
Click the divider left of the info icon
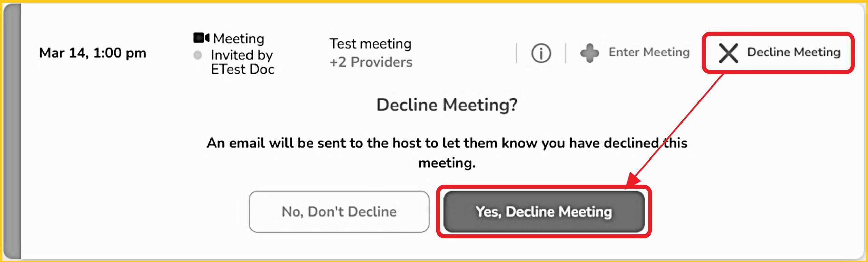(x=517, y=53)
